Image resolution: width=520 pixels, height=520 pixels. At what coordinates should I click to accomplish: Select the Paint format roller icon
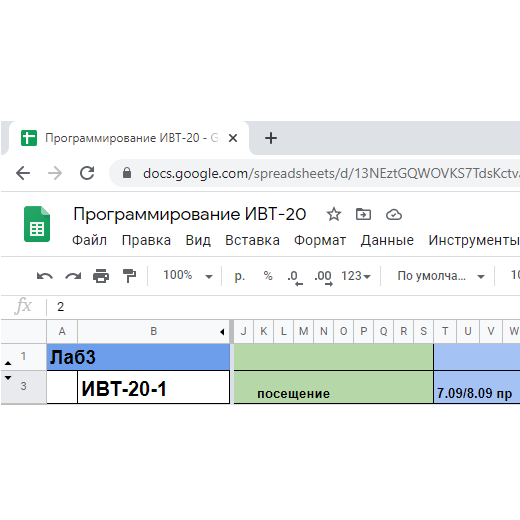pyautogui.click(x=129, y=276)
